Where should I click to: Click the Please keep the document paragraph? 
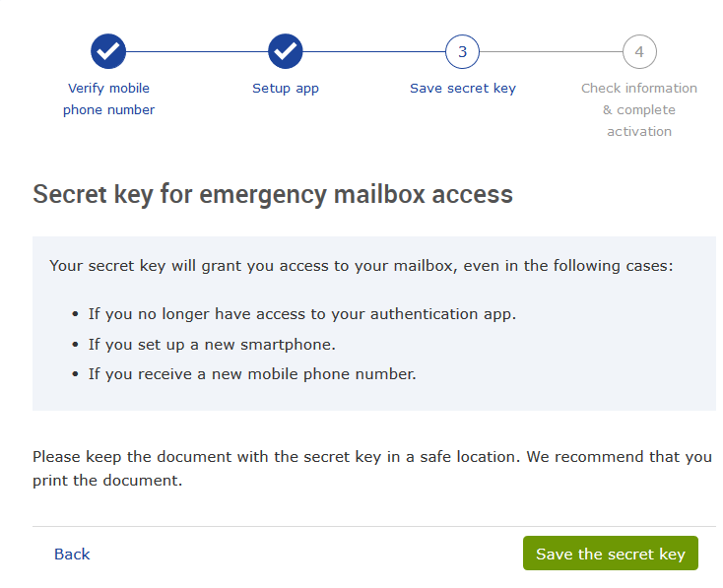(x=372, y=469)
